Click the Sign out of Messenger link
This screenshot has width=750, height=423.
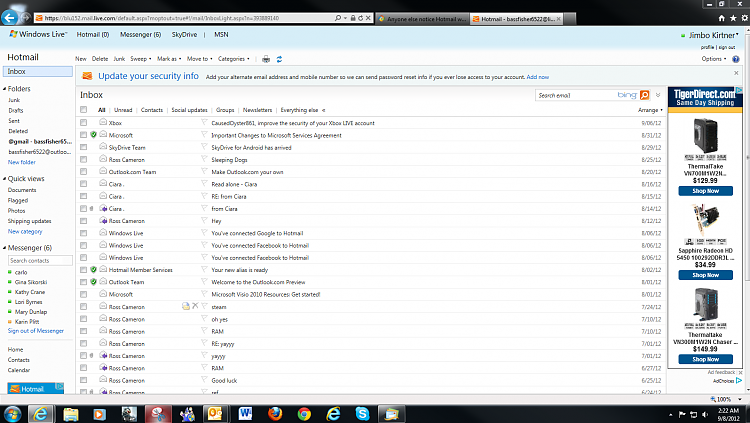[35, 331]
